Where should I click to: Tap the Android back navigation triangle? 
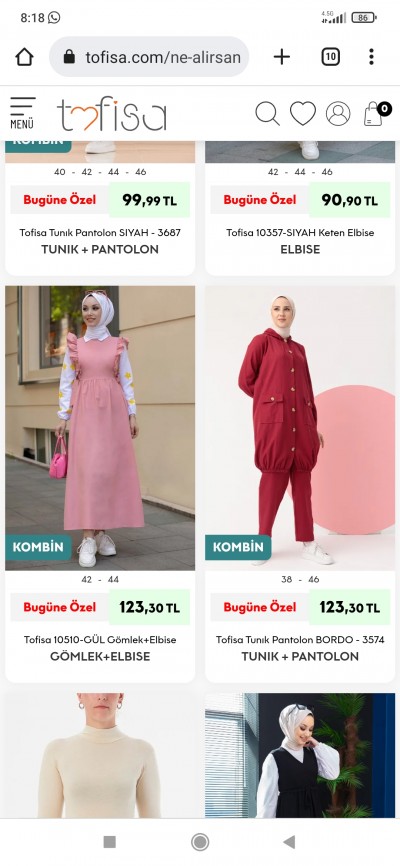point(288,842)
